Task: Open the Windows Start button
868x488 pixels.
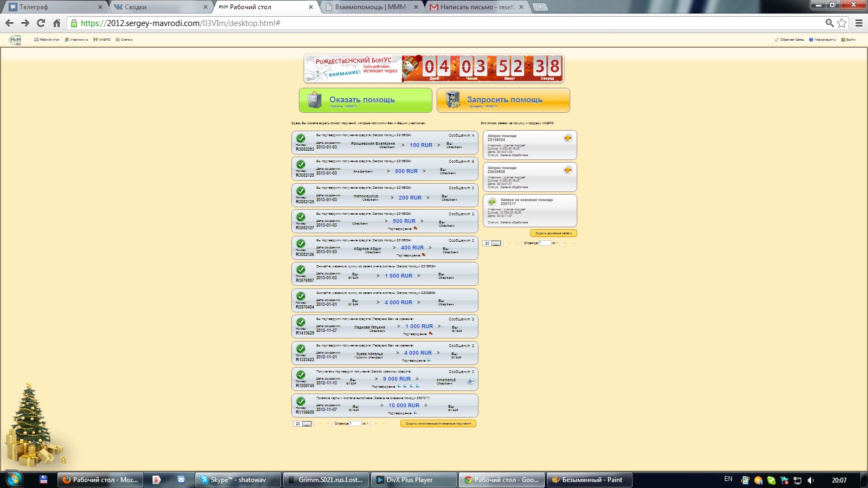Action: click(14, 479)
